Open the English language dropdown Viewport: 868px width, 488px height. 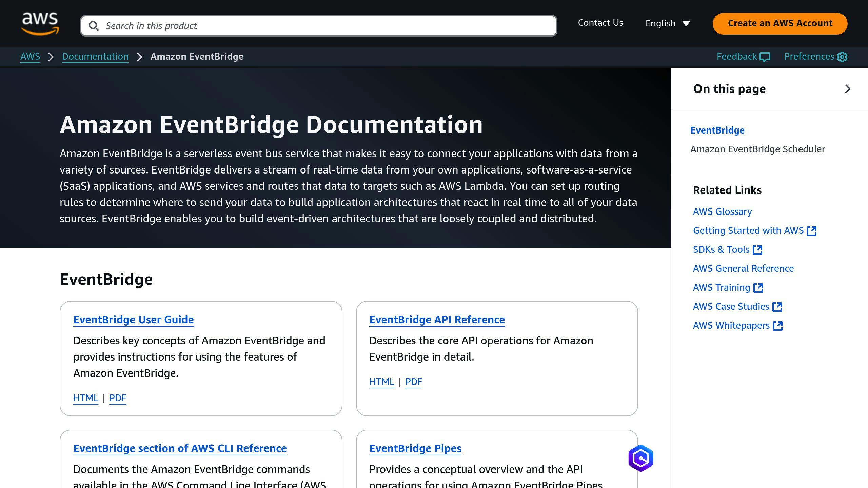(667, 23)
